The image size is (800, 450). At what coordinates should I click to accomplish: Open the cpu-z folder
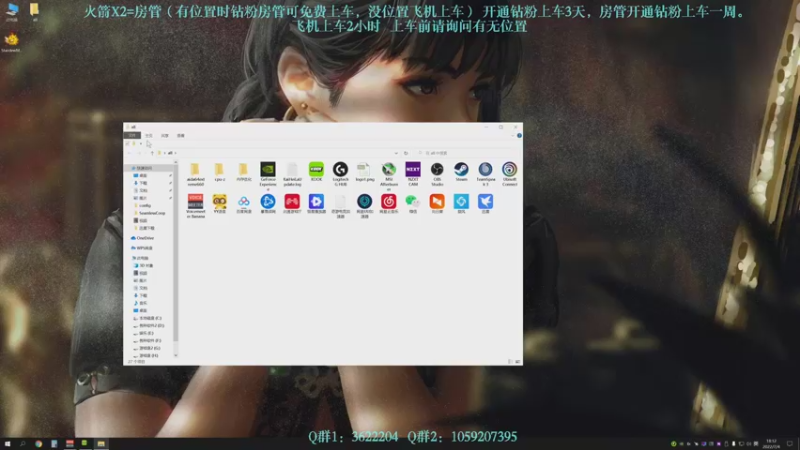(219, 172)
